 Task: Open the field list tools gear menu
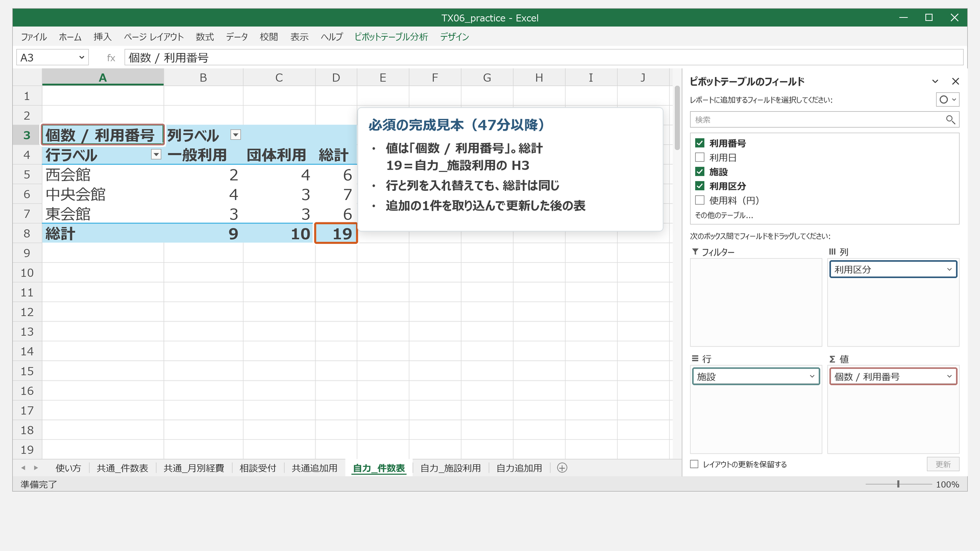(947, 99)
